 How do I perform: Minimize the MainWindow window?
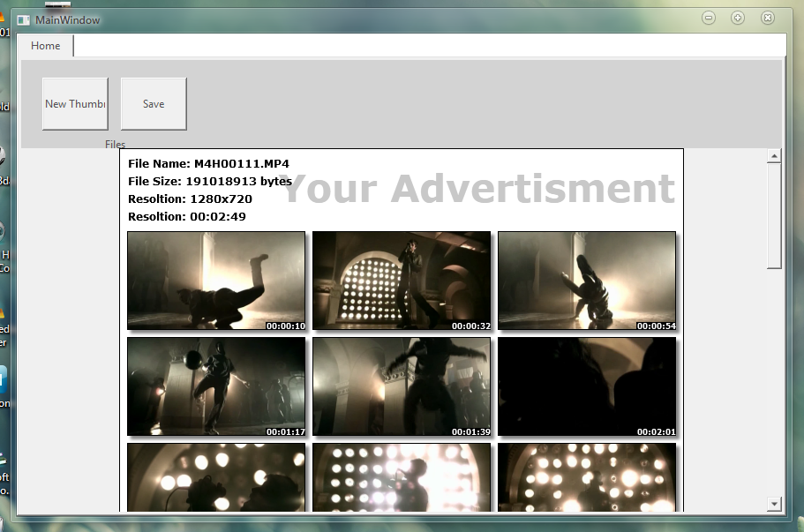coord(709,19)
